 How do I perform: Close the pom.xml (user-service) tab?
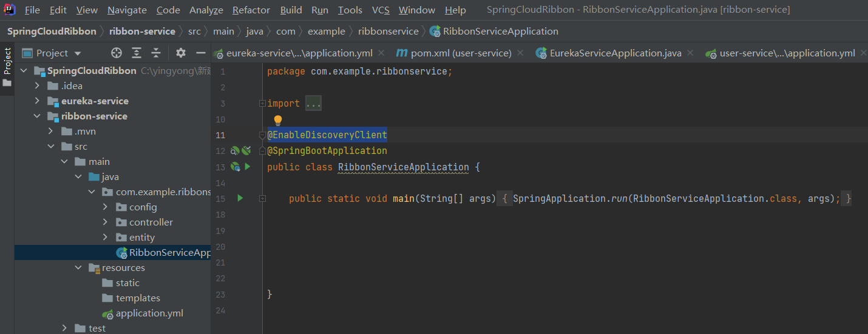click(x=520, y=53)
